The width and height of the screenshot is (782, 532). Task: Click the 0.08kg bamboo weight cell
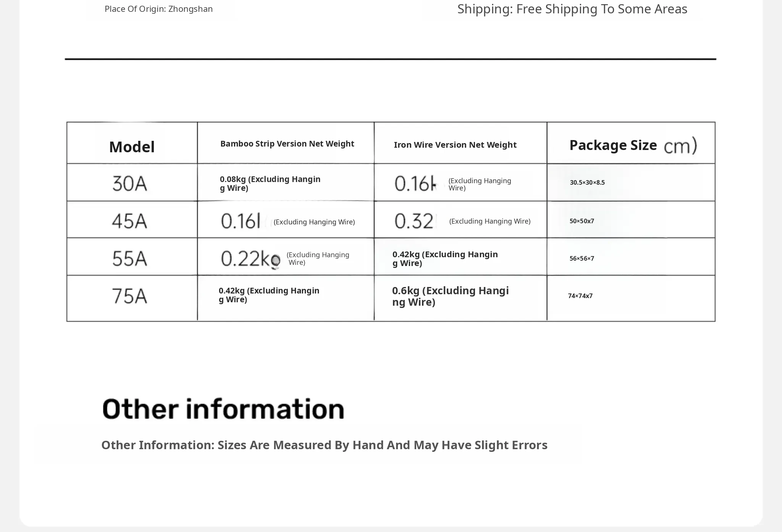click(x=270, y=184)
